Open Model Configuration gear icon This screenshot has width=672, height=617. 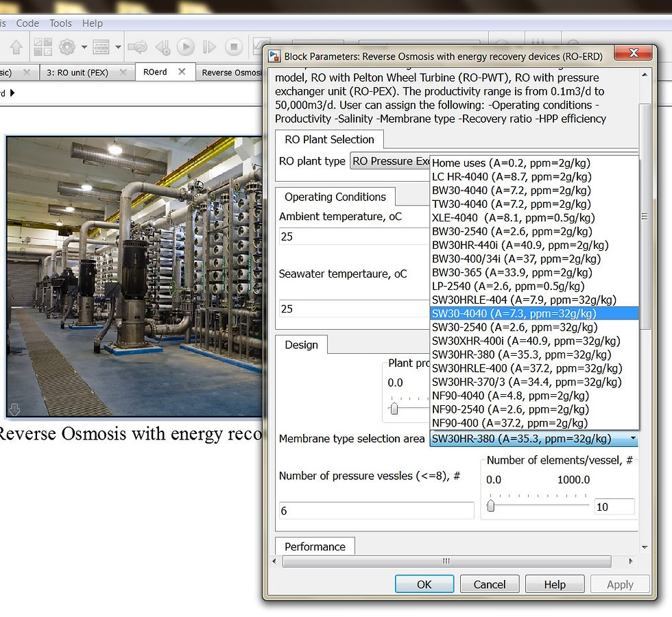[67, 47]
